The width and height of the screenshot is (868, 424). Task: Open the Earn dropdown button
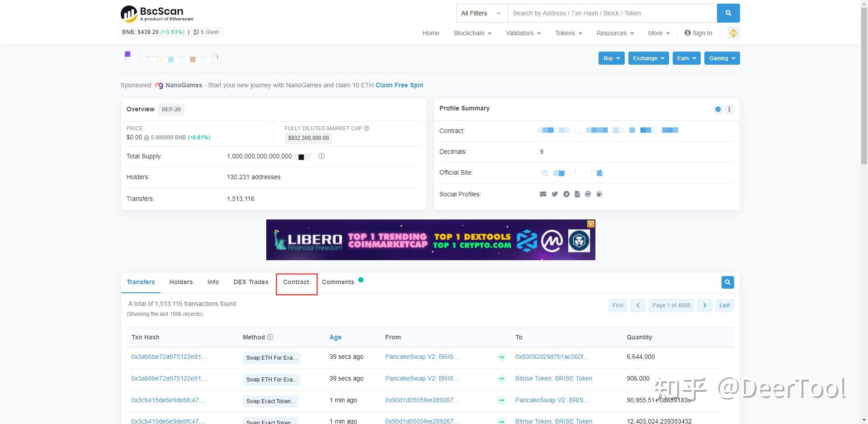(686, 58)
